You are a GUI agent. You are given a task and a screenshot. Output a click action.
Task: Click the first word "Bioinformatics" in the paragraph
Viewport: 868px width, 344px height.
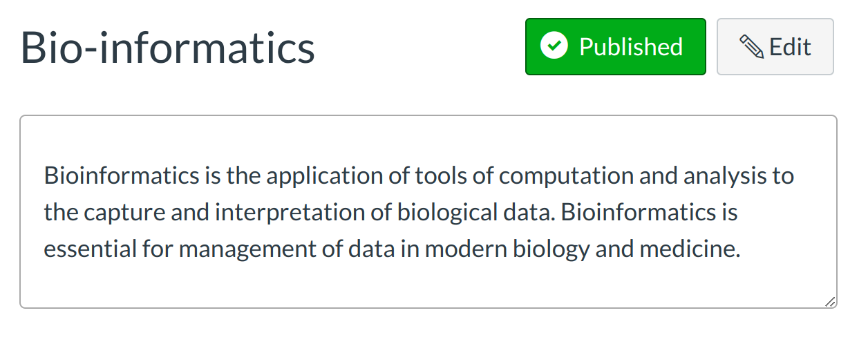coord(121,175)
